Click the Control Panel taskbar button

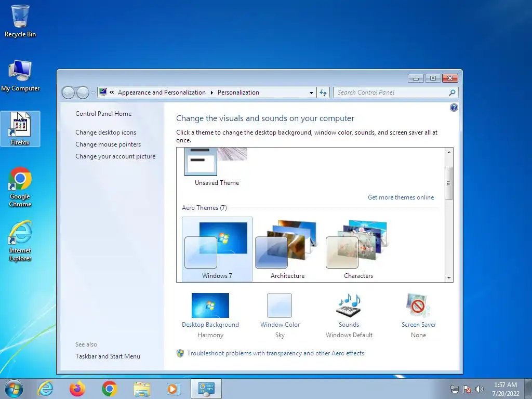point(206,389)
